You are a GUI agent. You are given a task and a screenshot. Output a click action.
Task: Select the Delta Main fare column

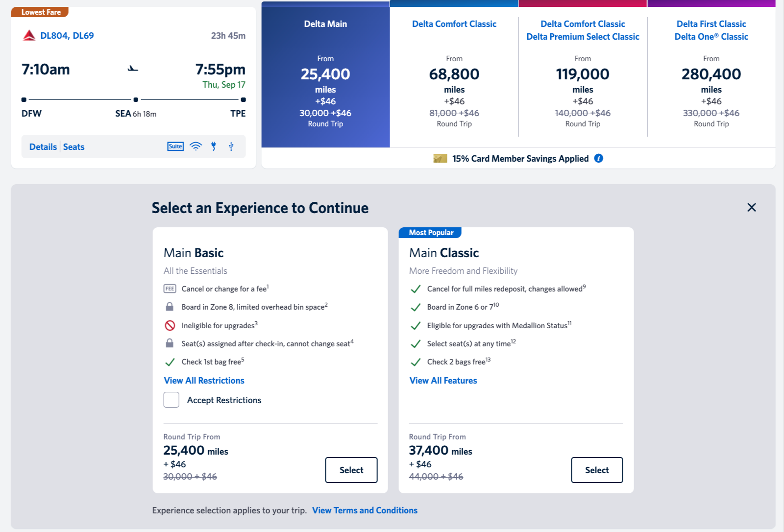tap(325, 74)
